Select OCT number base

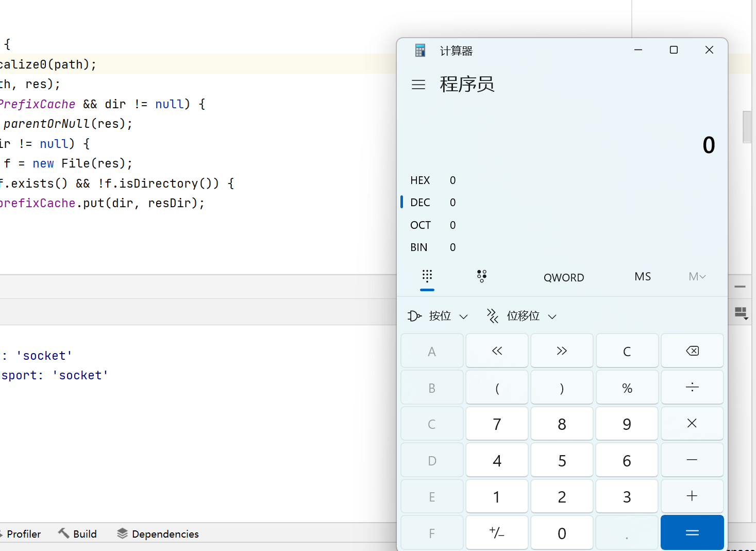(562, 225)
